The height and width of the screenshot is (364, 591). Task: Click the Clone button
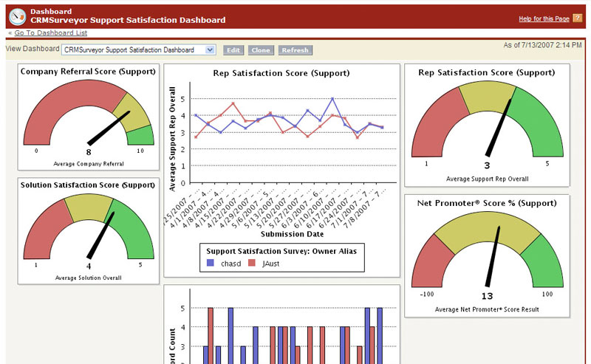point(261,50)
